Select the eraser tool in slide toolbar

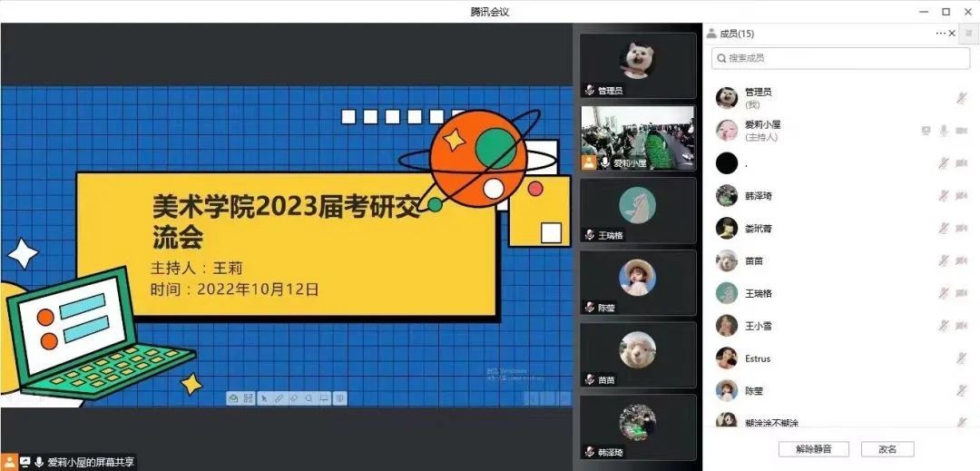(294, 397)
